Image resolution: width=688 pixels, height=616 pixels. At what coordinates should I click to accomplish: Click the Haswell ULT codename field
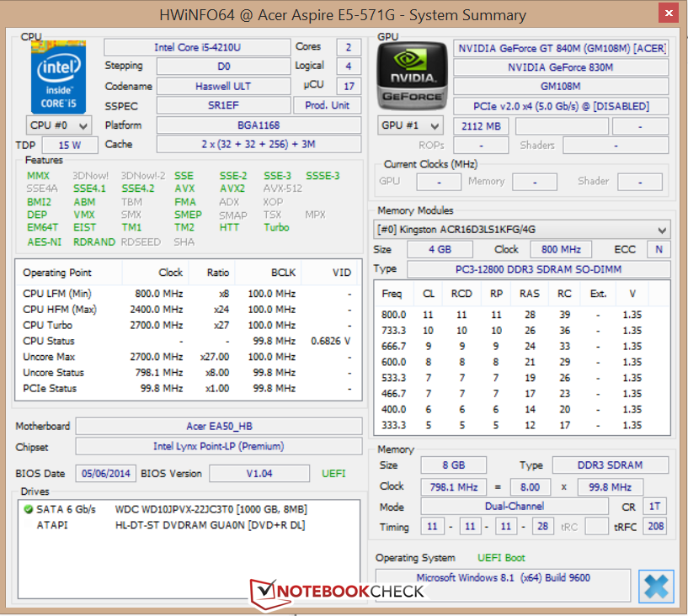(223, 87)
